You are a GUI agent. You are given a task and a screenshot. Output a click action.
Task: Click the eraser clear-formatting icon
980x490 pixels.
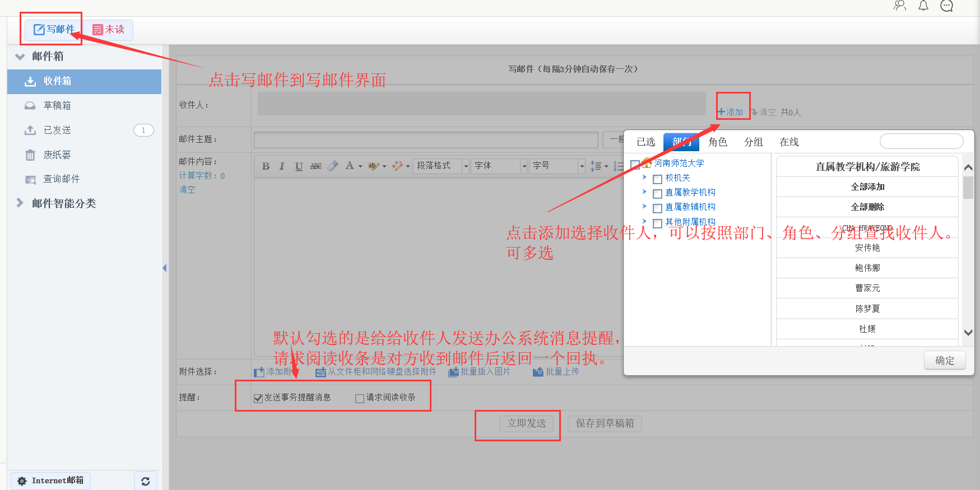pos(333,166)
